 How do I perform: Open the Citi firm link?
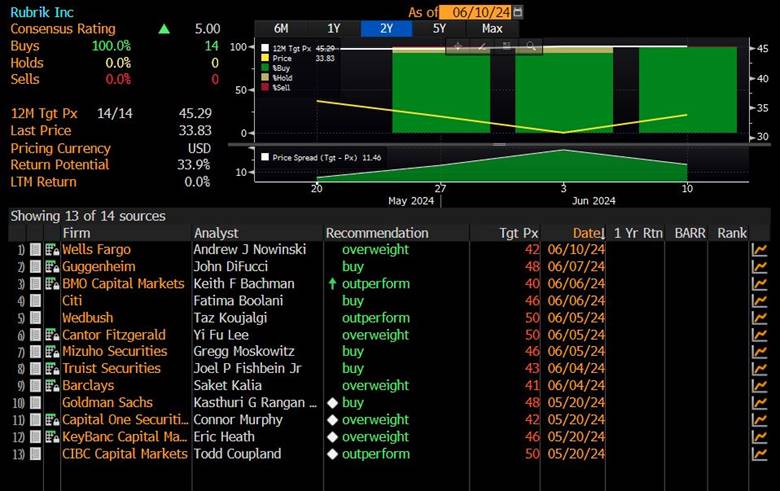point(72,300)
